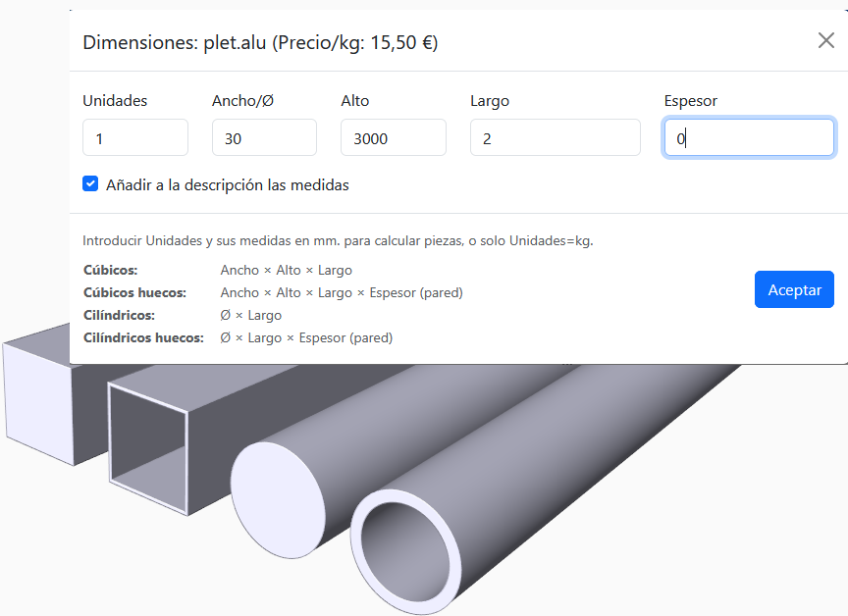Close the plet.alu dimensions dialog
Viewport: 848px width, 616px height.
tap(825, 41)
